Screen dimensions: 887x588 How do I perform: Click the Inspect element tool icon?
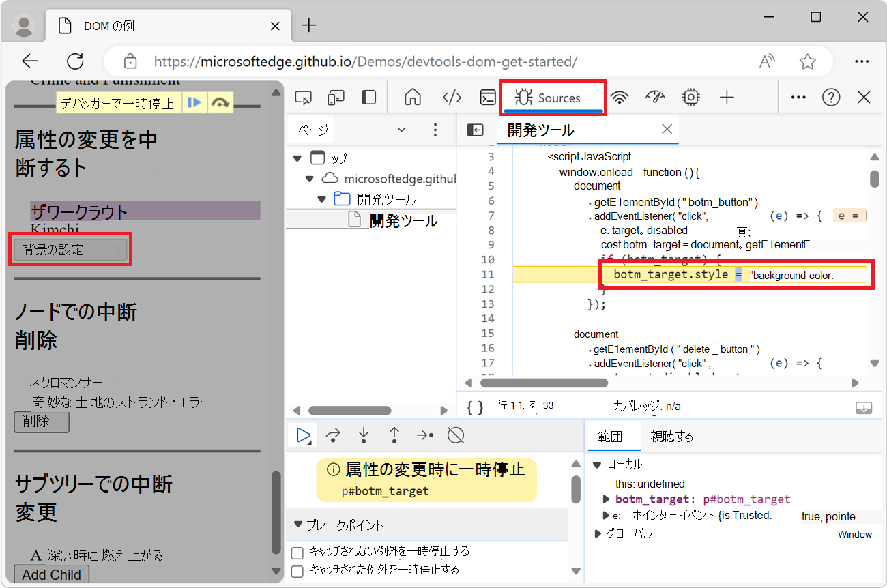coord(303,98)
